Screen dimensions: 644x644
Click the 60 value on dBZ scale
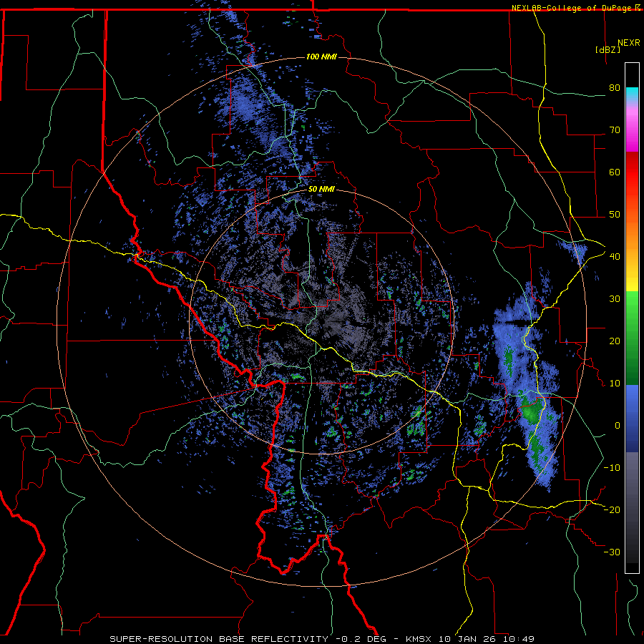615,172
